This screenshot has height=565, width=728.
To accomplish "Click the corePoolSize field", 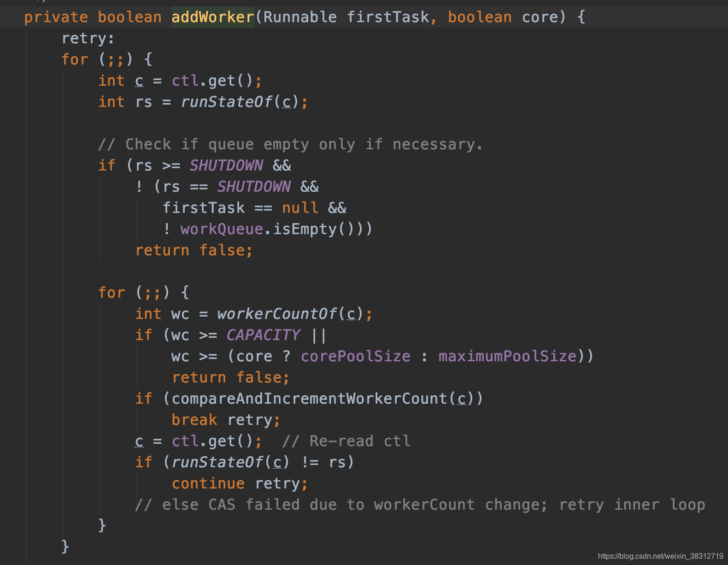I will pos(355,356).
